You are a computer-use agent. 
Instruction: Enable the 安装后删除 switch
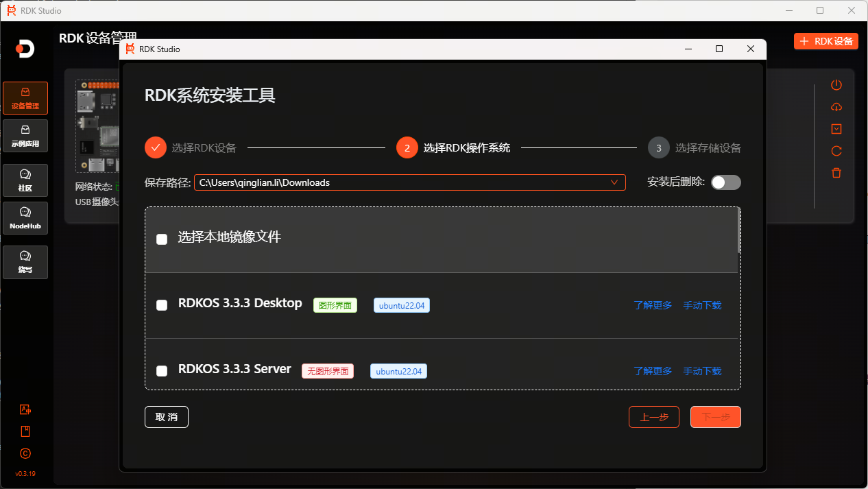tap(725, 182)
